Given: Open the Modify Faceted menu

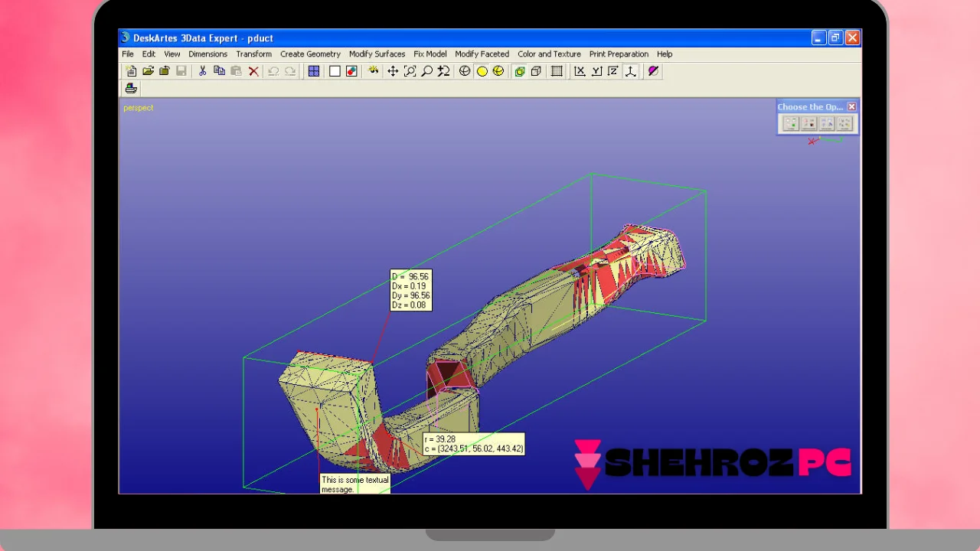Looking at the screenshot, I should (482, 54).
